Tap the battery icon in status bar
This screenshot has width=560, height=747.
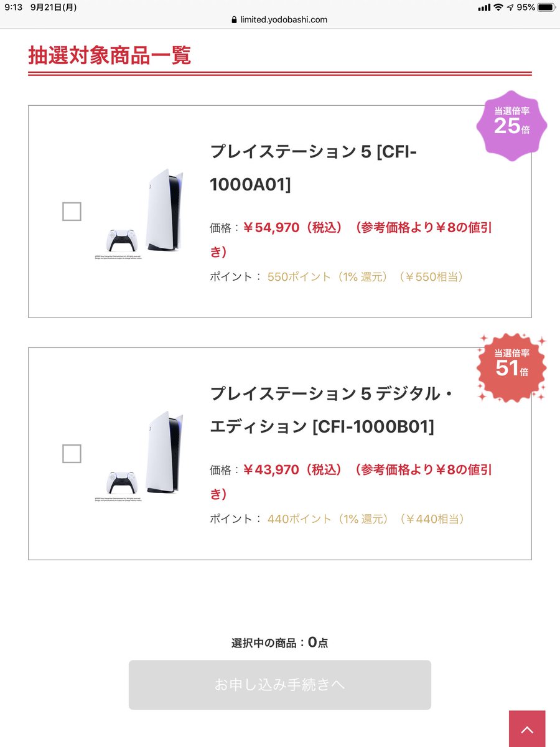[x=545, y=7]
